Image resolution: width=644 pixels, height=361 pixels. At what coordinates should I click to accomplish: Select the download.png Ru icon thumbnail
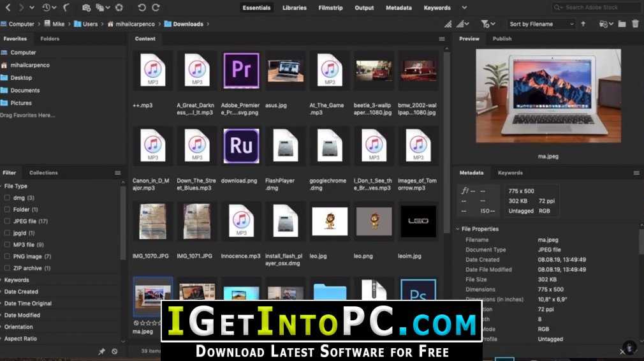241,146
